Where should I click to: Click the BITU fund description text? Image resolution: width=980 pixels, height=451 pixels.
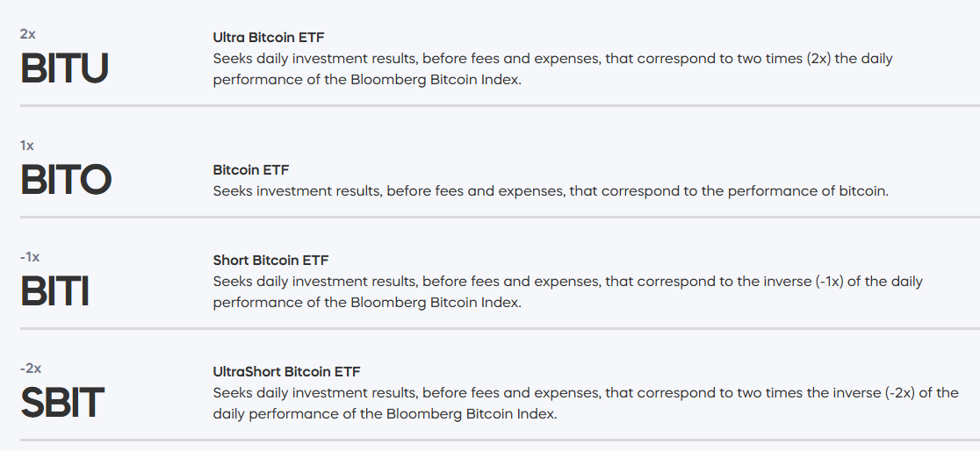click(553, 69)
